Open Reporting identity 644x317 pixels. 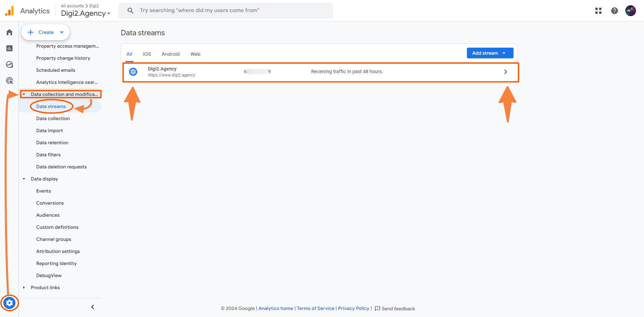pyautogui.click(x=56, y=263)
